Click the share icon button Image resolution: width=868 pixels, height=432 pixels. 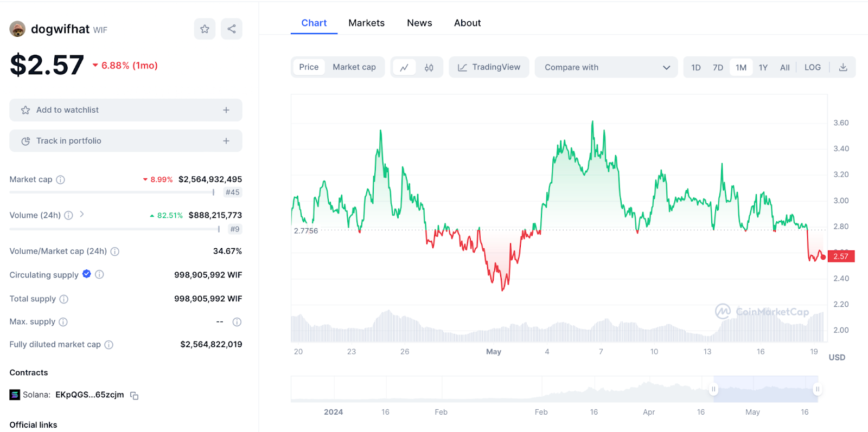232,29
